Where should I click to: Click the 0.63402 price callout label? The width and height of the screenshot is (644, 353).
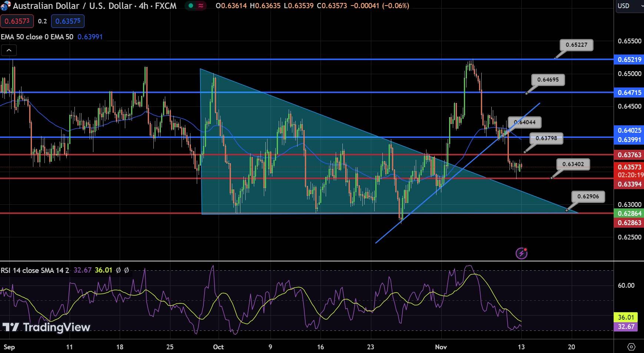(x=573, y=164)
